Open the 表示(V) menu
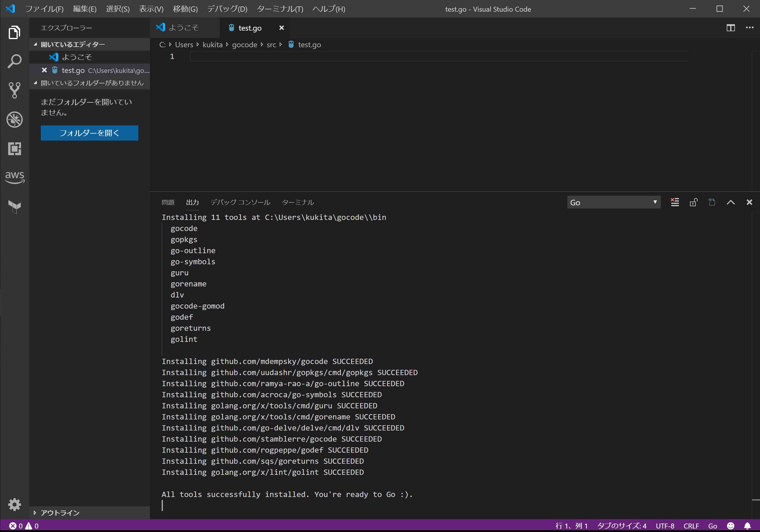760x532 pixels. pyautogui.click(x=151, y=9)
